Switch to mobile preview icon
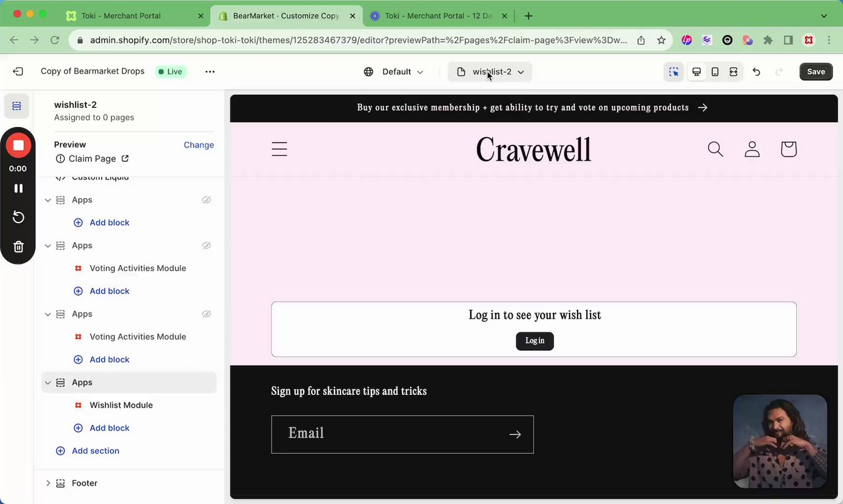The height and width of the screenshot is (504, 843). coord(715,72)
